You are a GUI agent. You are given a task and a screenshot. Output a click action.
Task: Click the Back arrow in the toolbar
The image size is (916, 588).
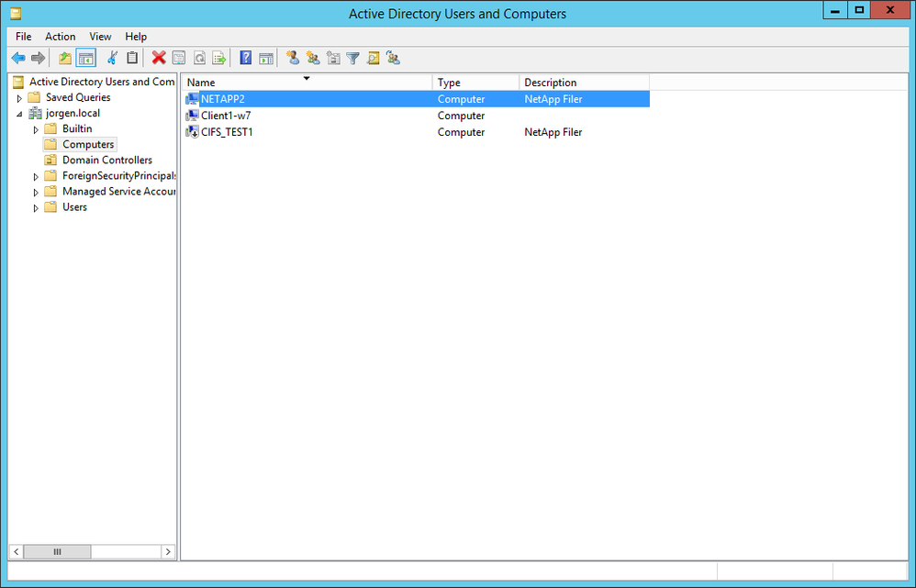pyautogui.click(x=17, y=58)
